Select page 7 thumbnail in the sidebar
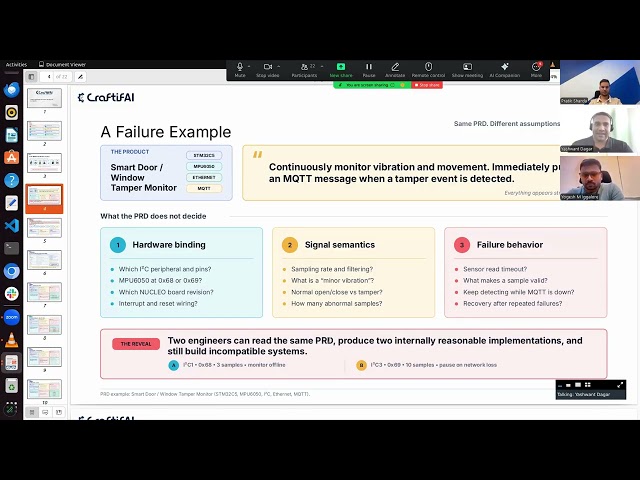This screenshot has width=640, height=480. click(x=44, y=292)
